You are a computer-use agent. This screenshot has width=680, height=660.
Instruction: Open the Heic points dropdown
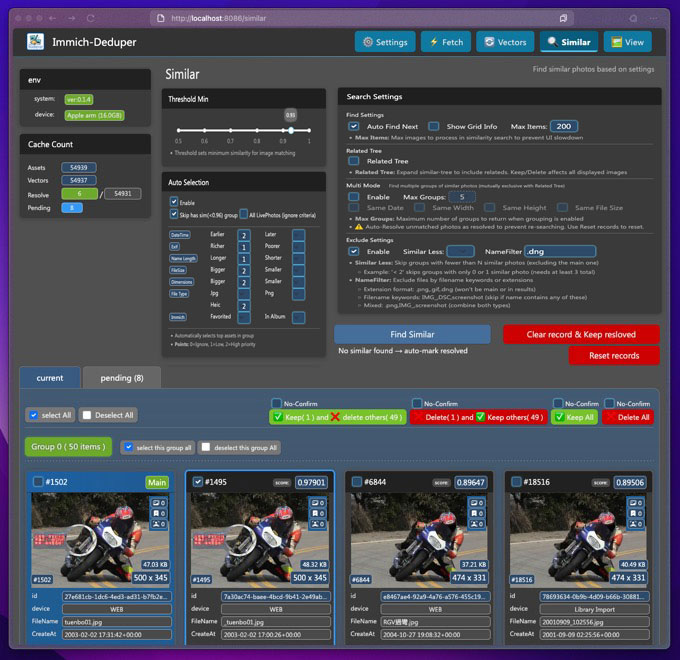pos(244,306)
